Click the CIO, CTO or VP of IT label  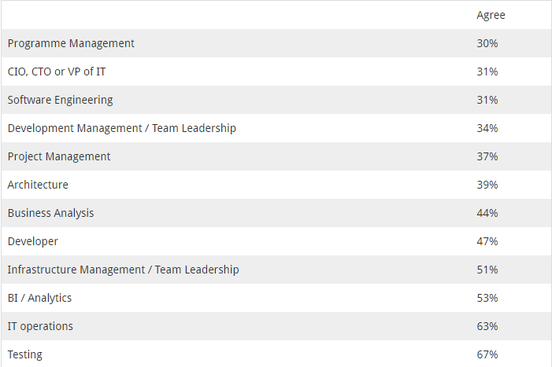coord(56,72)
